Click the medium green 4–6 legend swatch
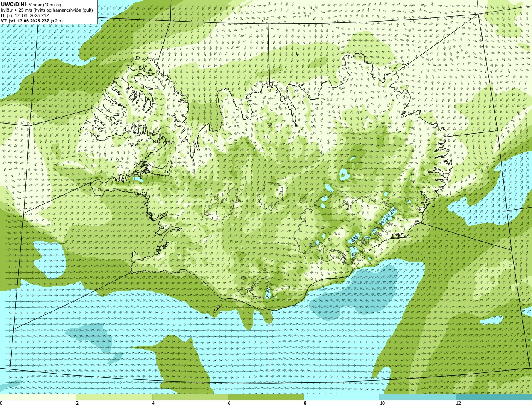 (190, 397)
